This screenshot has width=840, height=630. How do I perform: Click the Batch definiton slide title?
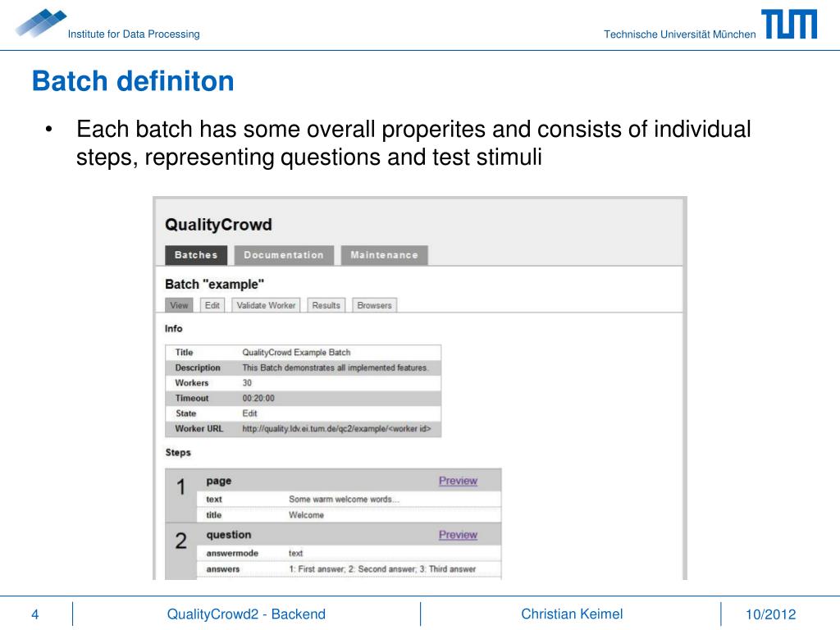click(x=133, y=81)
